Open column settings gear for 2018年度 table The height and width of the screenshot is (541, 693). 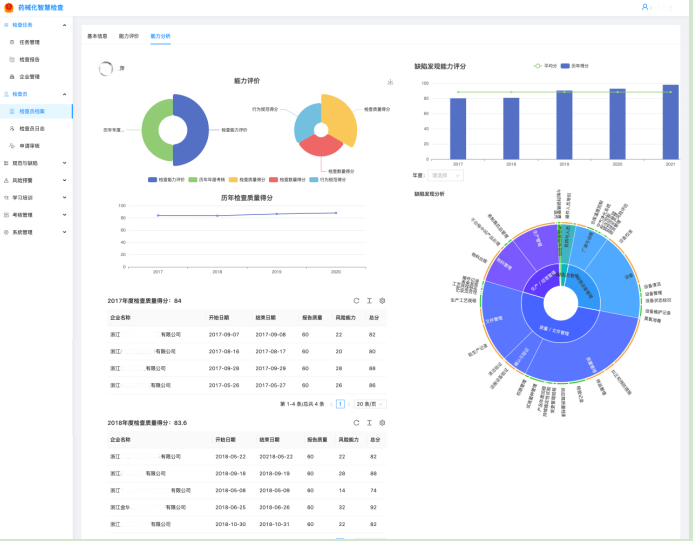[x=382, y=423]
